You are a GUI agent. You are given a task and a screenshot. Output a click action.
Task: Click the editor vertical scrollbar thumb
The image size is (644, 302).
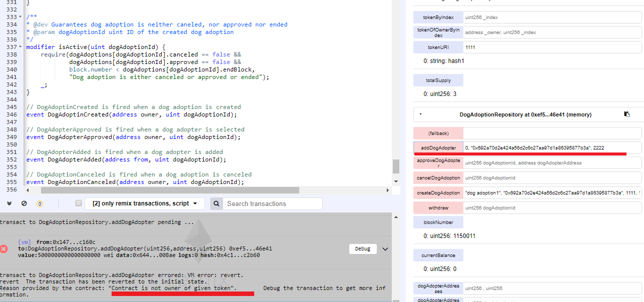(396, 166)
